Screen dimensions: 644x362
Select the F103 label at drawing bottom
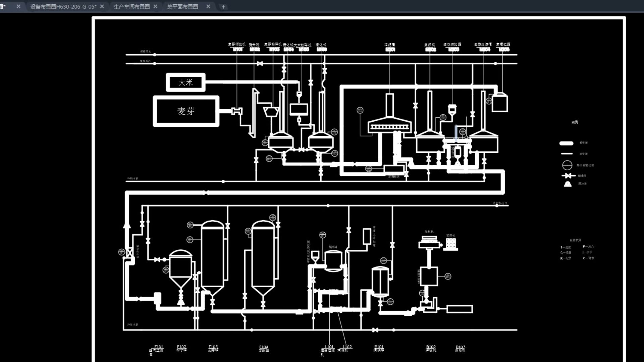coord(213,347)
